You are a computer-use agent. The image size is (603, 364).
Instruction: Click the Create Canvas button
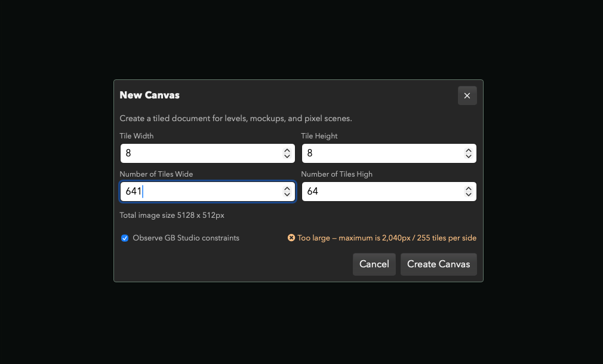point(438,264)
